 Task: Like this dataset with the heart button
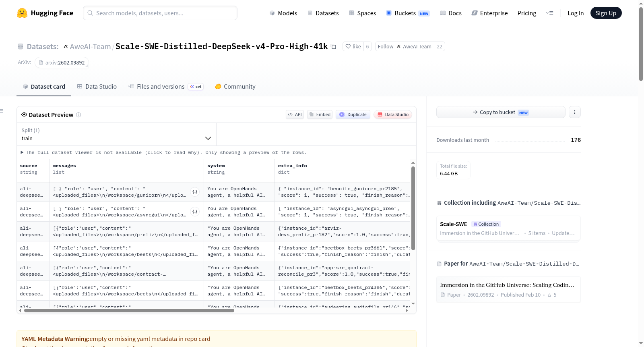click(x=353, y=46)
